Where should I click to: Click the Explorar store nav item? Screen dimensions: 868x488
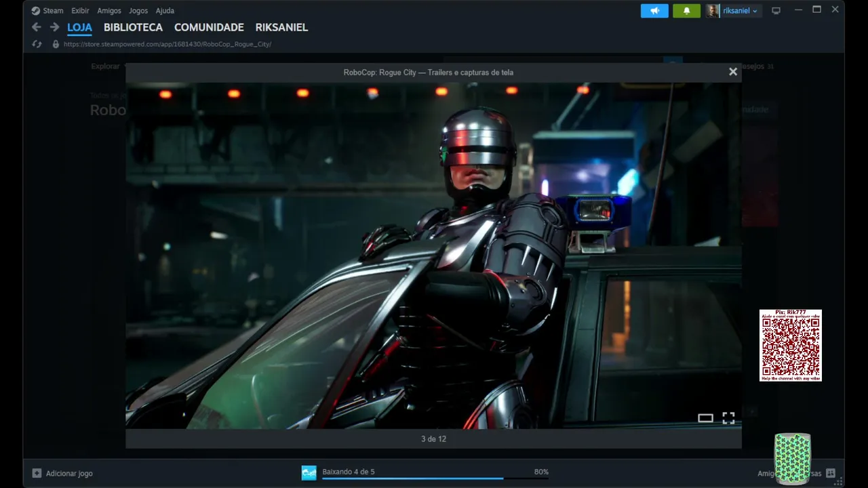pos(105,66)
